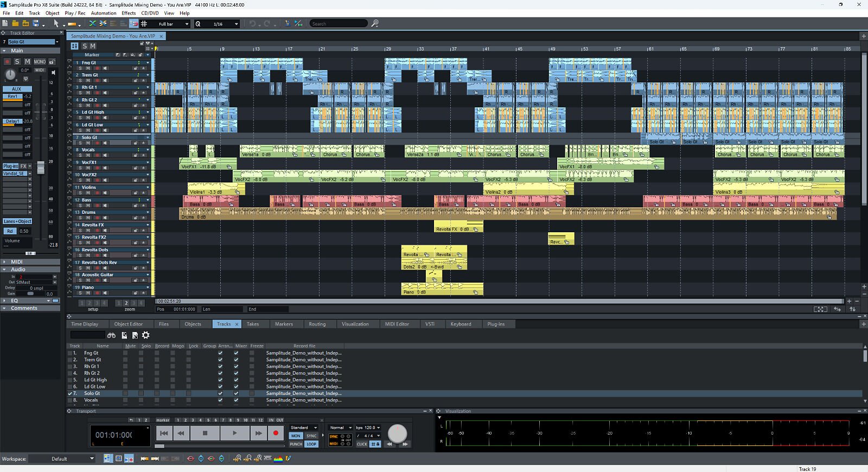Toggle the LOOP button in Transport
The image size is (868, 472).
[311, 444]
